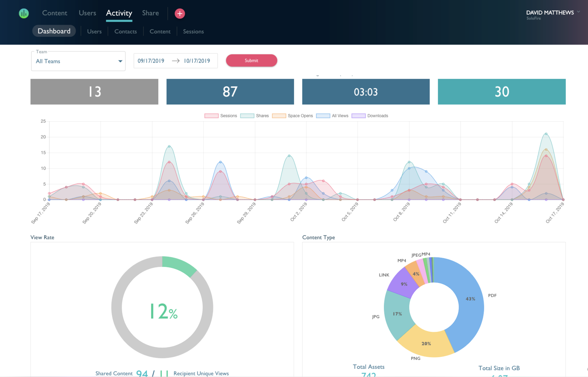Open the Share top navigation tab
Viewport: 588px width, 377px height.
[x=151, y=13]
